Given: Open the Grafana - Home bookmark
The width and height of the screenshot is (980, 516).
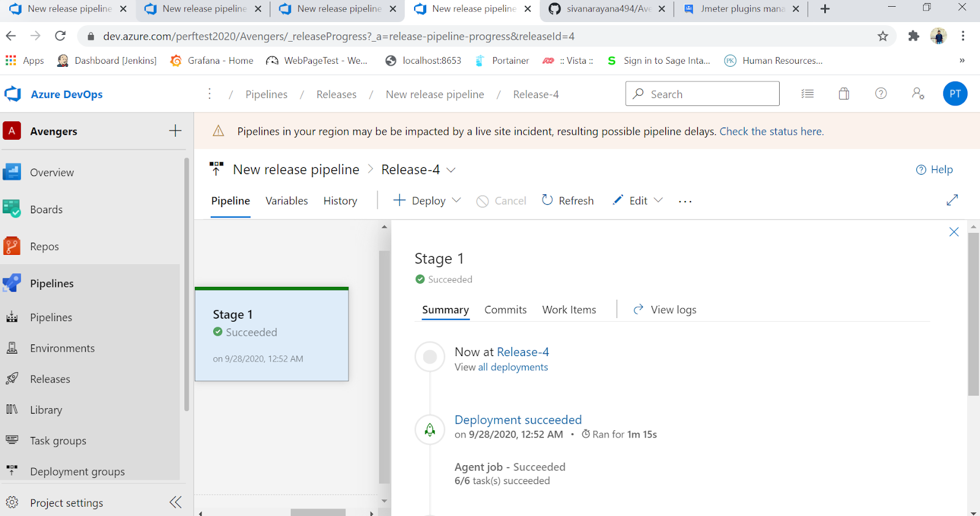Looking at the screenshot, I should tap(212, 61).
